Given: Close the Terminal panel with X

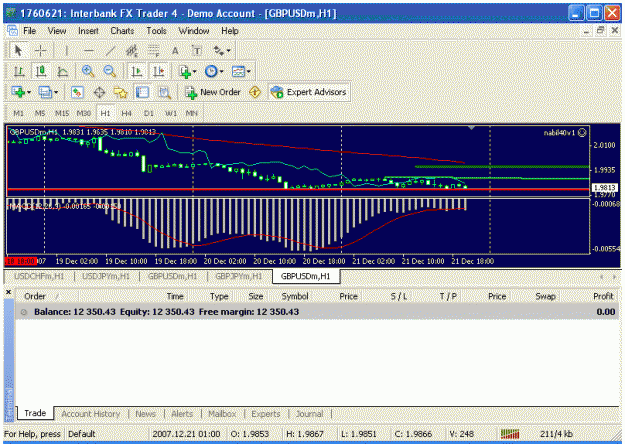Looking at the screenshot, I should click(x=8, y=292).
